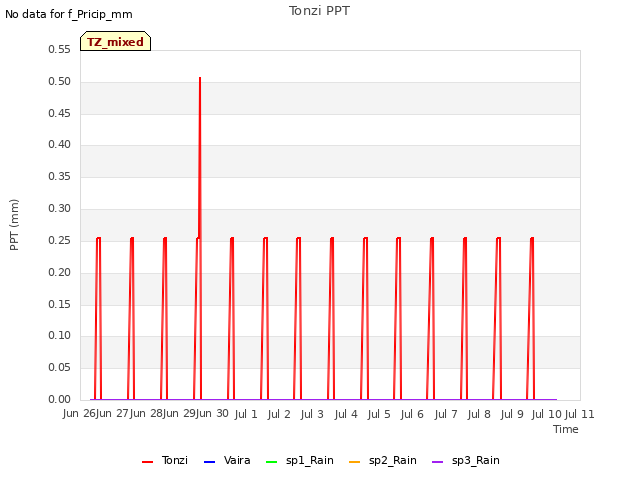Click the 0.25 y-axis tick label

tap(60, 240)
